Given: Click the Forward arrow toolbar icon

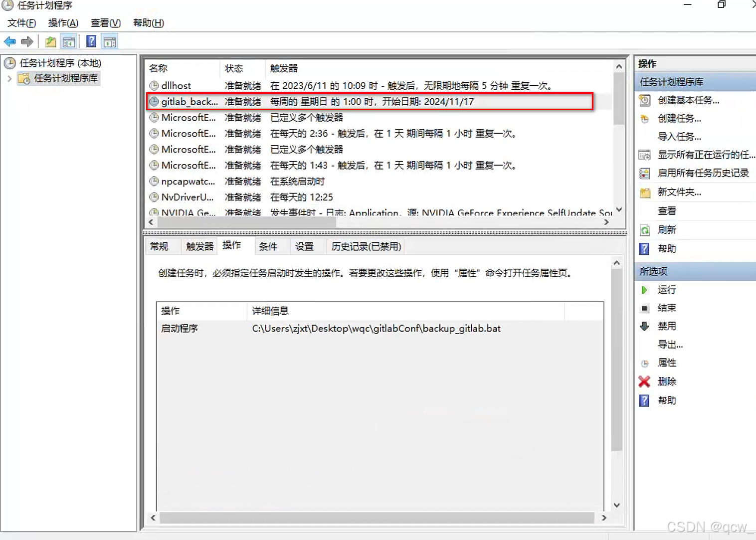Looking at the screenshot, I should (x=27, y=41).
